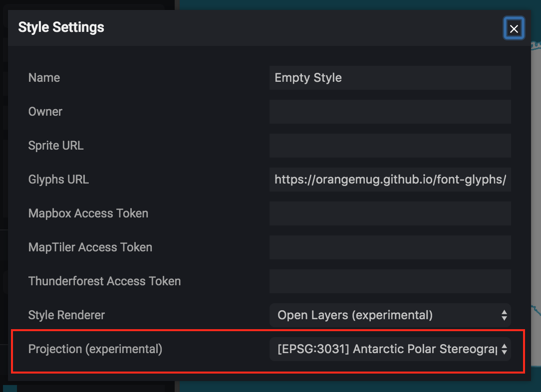This screenshot has width=541, height=392.
Task: Focus the Sprite URL input field
Action: point(390,146)
